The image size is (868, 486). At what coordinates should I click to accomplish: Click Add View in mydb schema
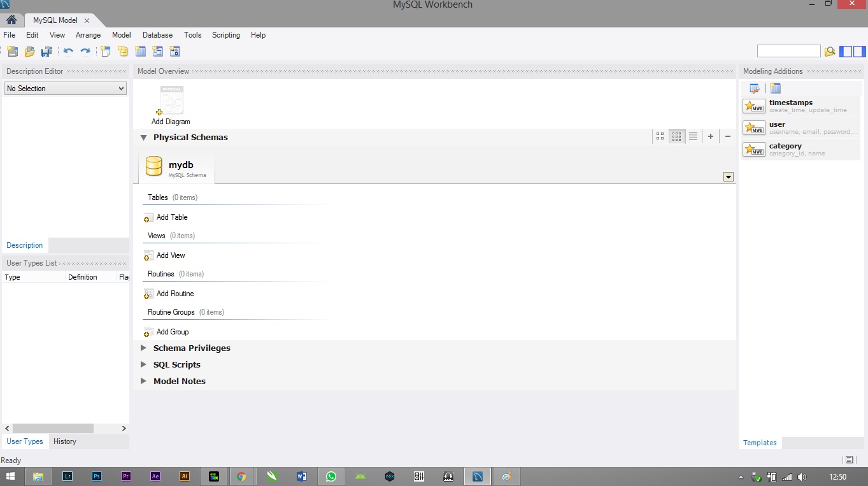tap(165, 255)
